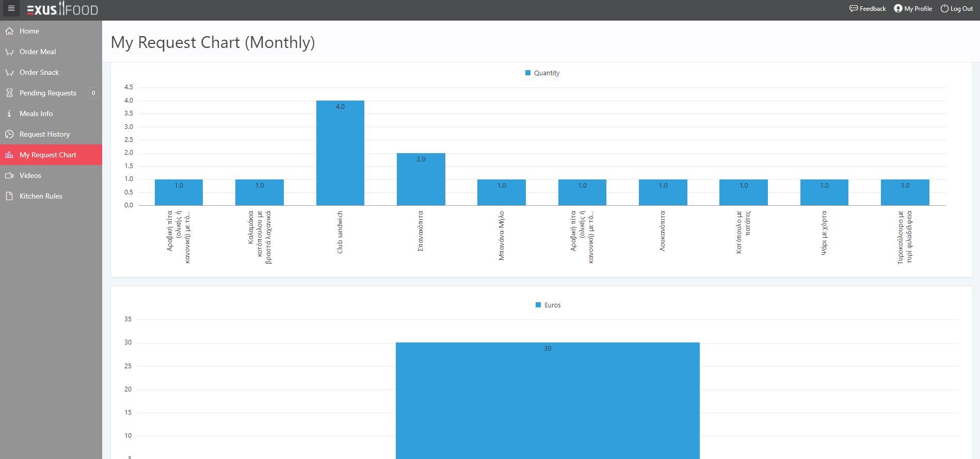Click the Order Meal cart icon
980x459 pixels.
pos(9,52)
